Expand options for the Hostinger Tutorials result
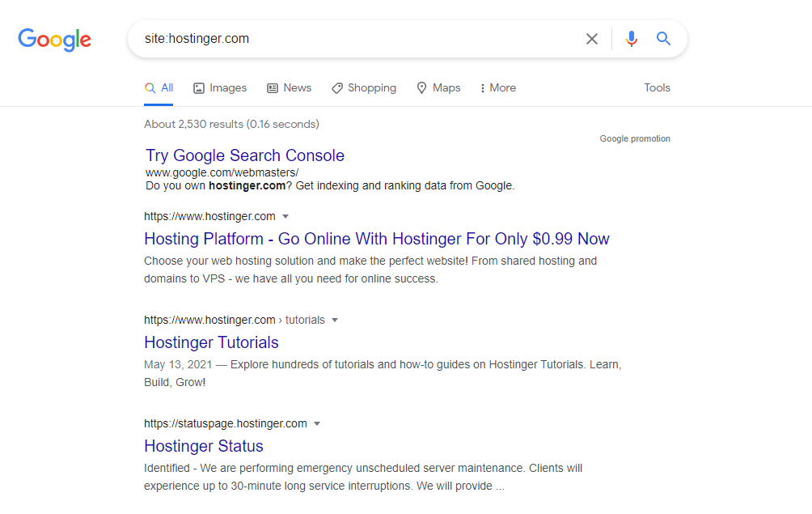 (x=336, y=320)
